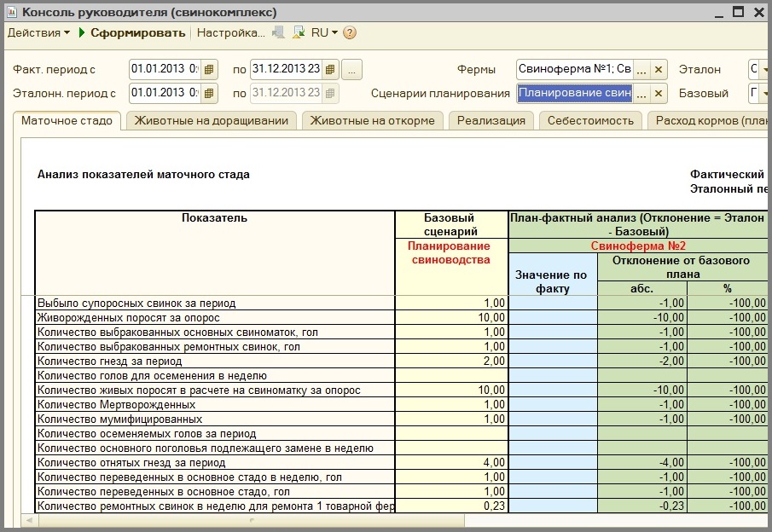
Task: Open the Фермы selection list with its ellipsis
Action: click(641, 69)
